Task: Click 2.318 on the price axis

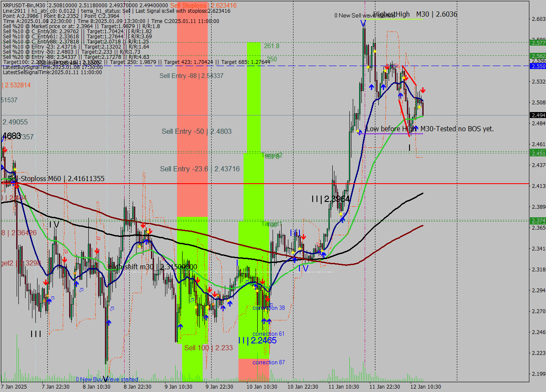Action: pos(538,269)
